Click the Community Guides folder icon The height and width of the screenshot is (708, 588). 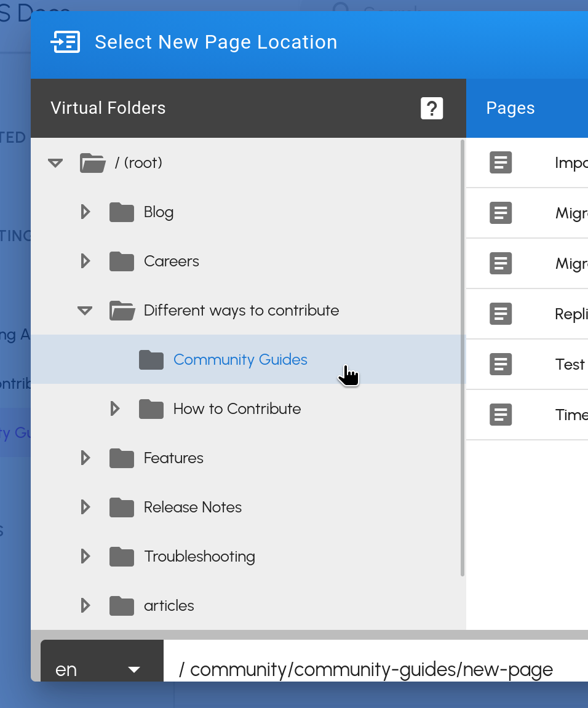(x=151, y=360)
